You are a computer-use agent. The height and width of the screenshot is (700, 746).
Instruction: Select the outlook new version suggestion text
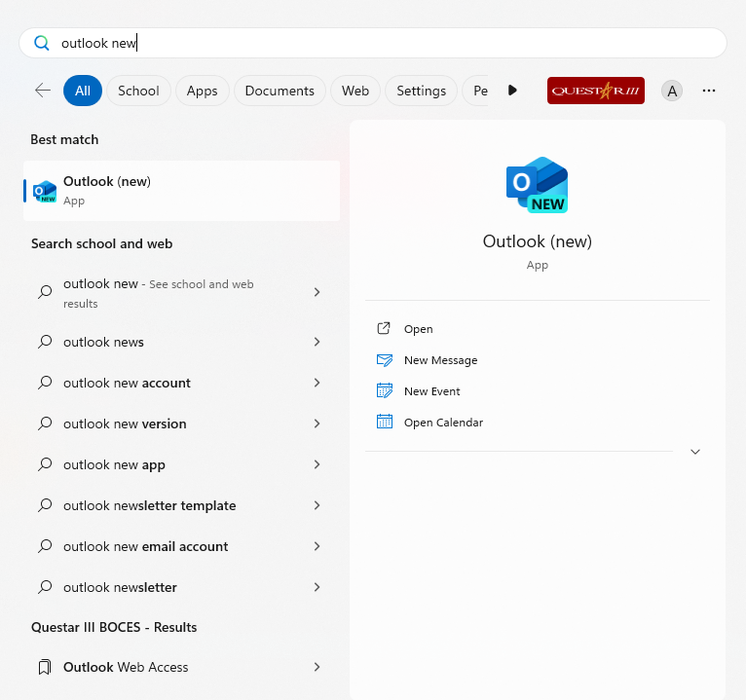click(x=125, y=424)
